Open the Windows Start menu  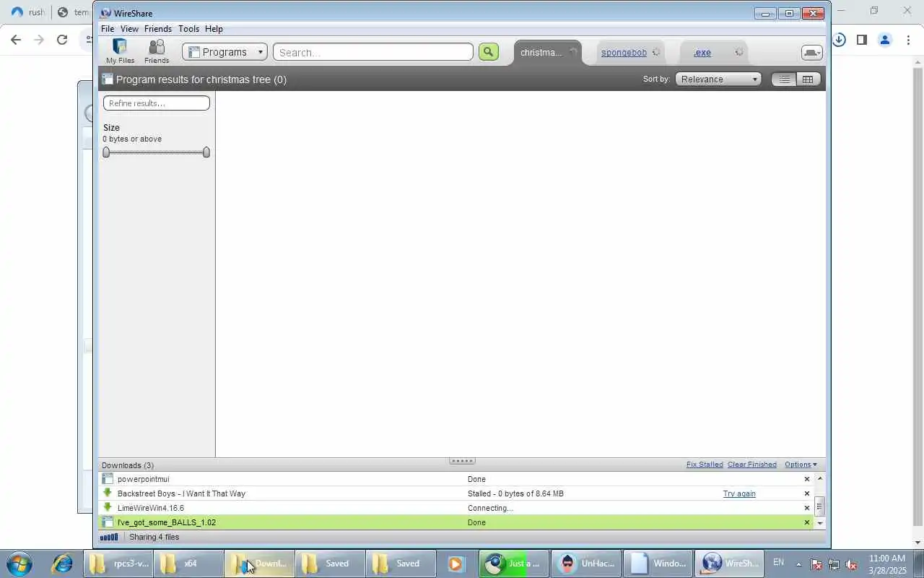(x=19, y=564)
